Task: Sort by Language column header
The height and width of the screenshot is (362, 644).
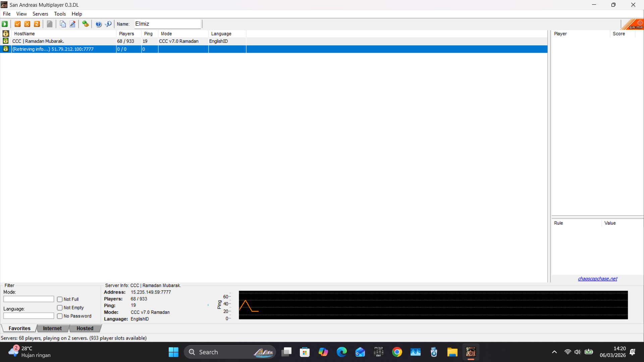Action: (227, 34)
